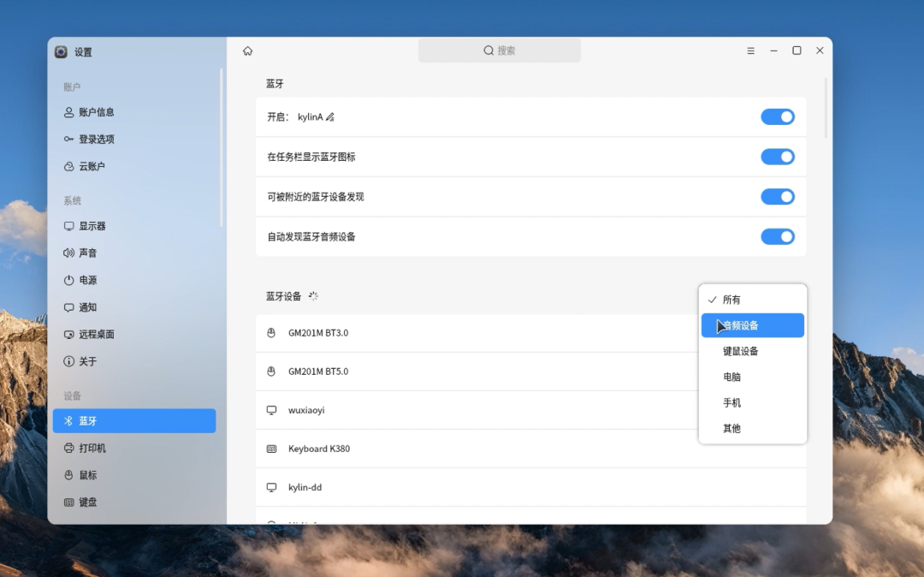Click the printer icon in sidebar

[x=69, y=449]
